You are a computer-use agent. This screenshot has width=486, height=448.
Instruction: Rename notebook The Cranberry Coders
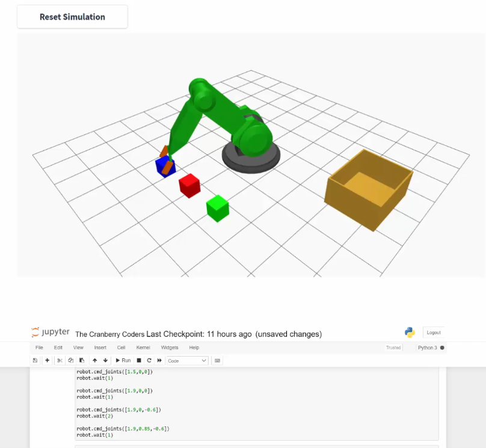[109, 334]
